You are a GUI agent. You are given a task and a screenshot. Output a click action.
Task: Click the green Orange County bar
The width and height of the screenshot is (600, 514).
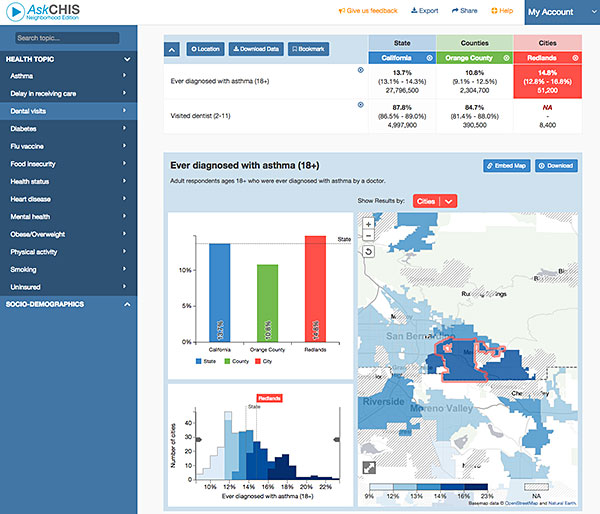tap(267, 303)
